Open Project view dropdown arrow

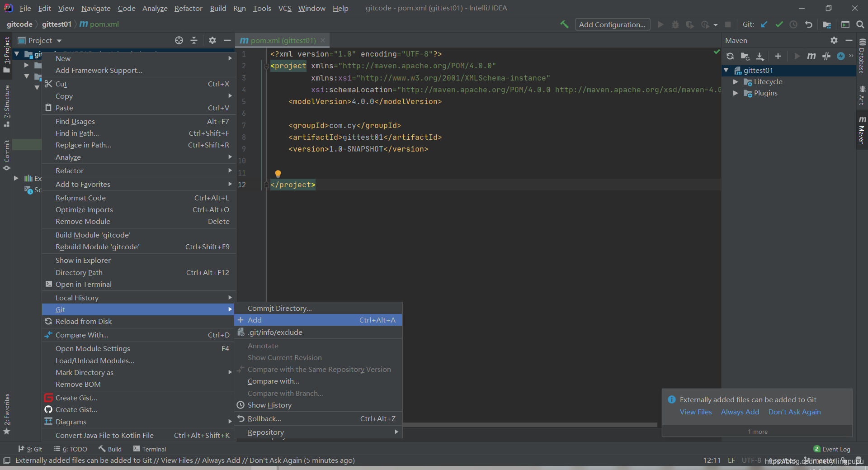tap(59, 41)
